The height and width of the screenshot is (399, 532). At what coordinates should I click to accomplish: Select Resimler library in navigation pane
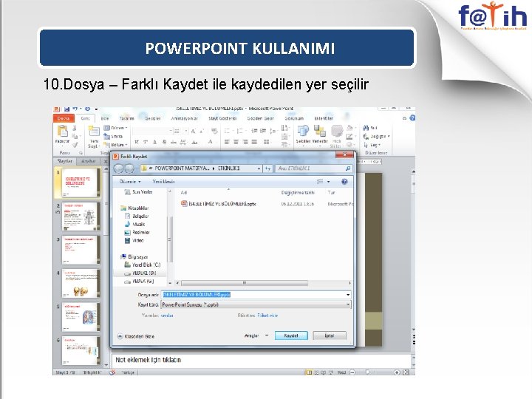pyautogui.click(x=137, y=233)
